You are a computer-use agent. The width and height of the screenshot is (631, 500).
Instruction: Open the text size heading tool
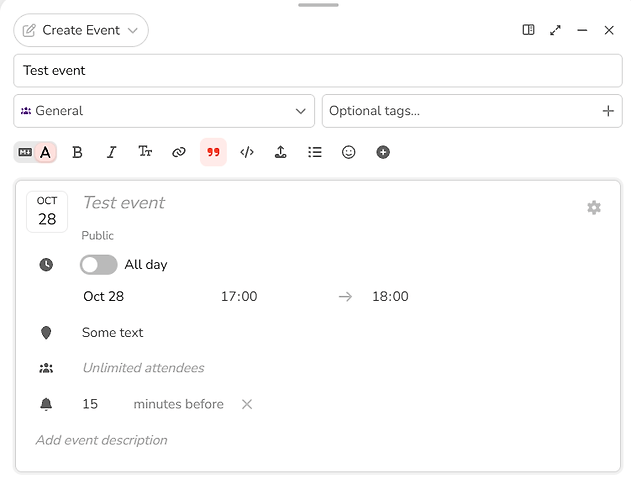coord(145,152)
